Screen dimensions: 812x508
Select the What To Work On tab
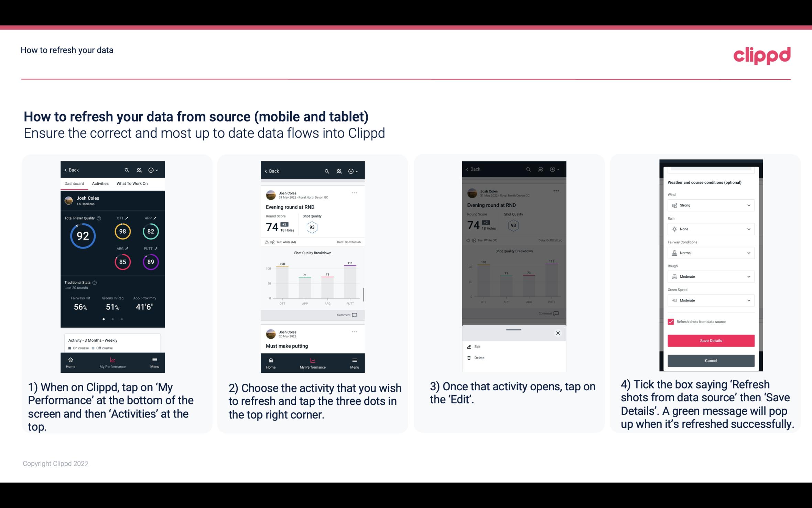click(131, 183)
